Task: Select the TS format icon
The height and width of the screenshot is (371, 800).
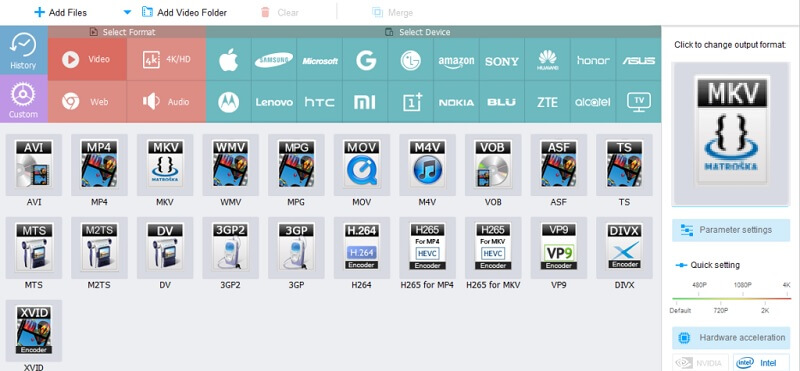Action: click(x=624, y=164)
